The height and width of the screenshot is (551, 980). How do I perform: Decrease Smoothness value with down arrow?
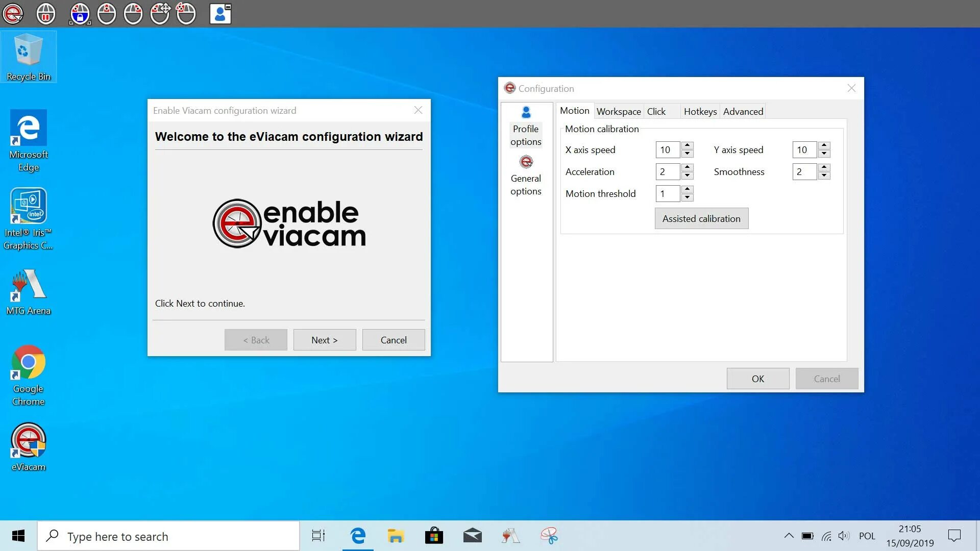coord(824,176)
